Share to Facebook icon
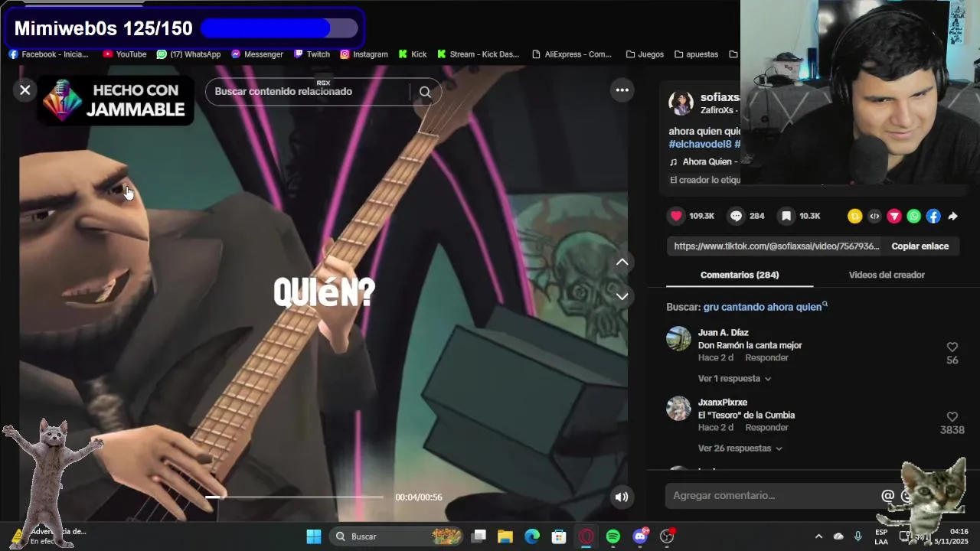The height and width of the screenshot is (551, 980). click(933, 217)
